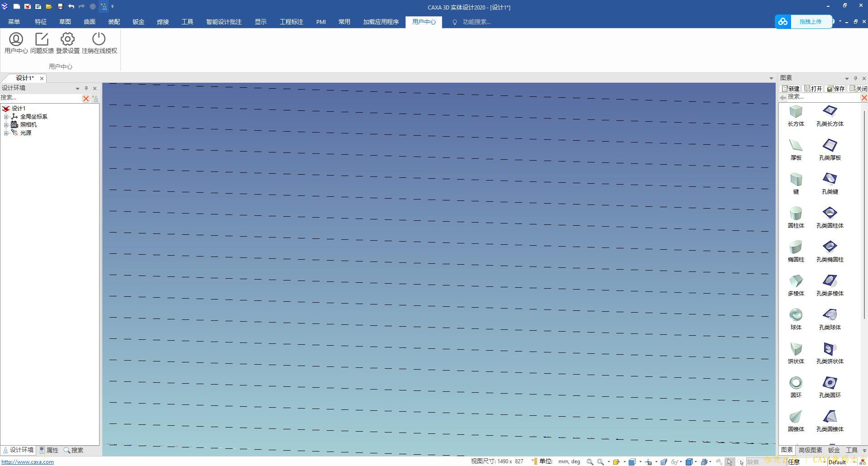
Task: Toggle pin on 设计环境 panel
Action: 86,88
